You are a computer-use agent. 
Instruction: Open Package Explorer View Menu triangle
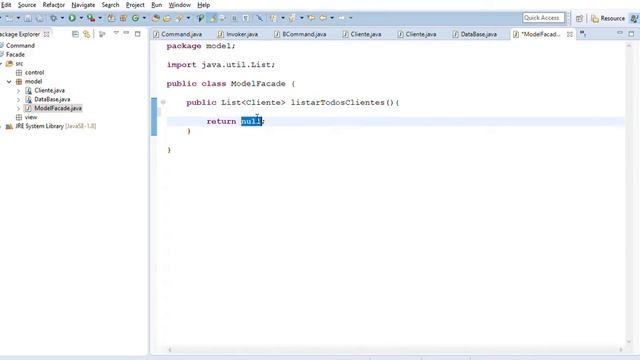[116, 33]
